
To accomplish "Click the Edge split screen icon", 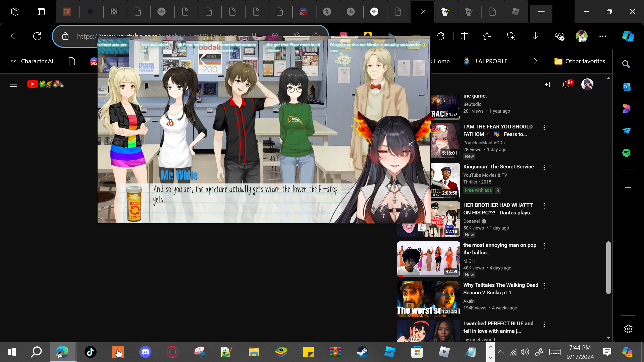I will pos(464,36).
